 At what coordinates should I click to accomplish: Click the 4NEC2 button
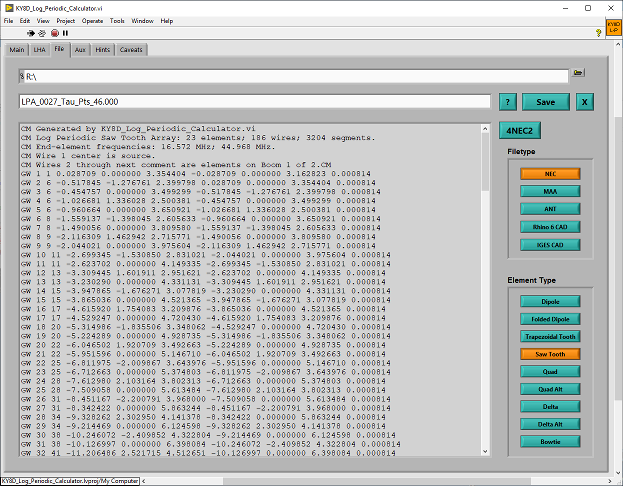(x=519, y=130)
